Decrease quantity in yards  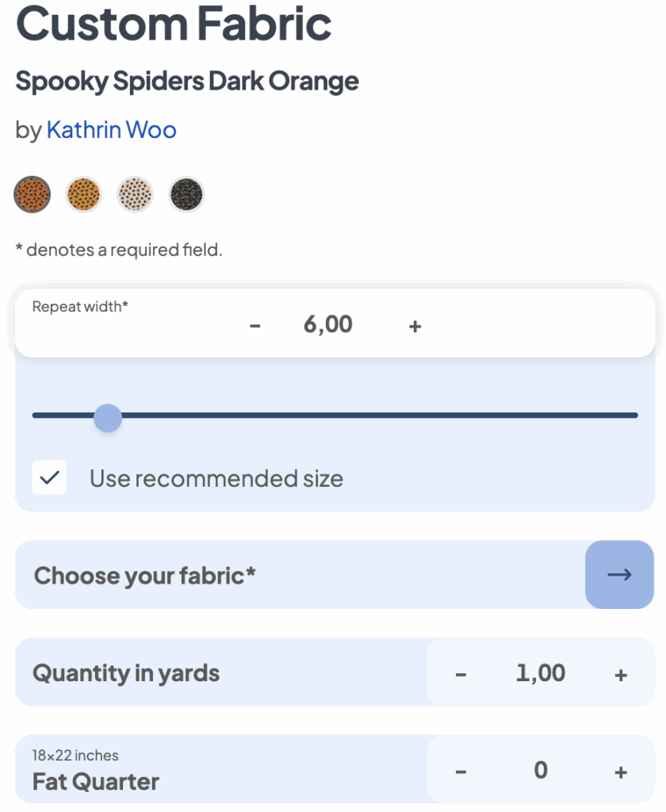(x=461, y=675)
